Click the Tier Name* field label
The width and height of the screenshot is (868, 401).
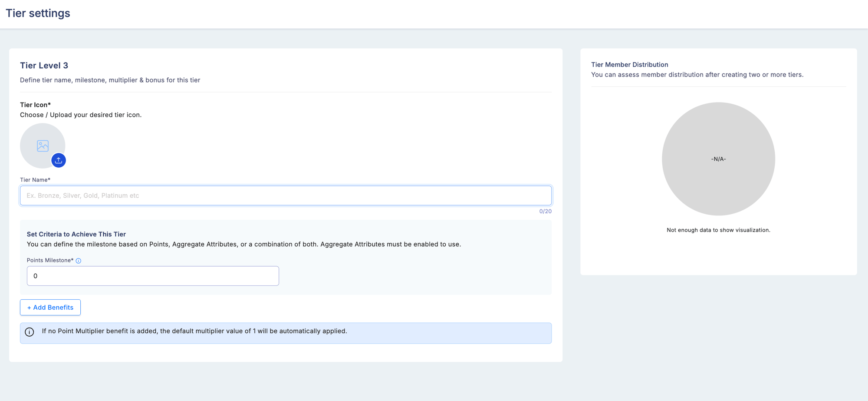[35, 180]
